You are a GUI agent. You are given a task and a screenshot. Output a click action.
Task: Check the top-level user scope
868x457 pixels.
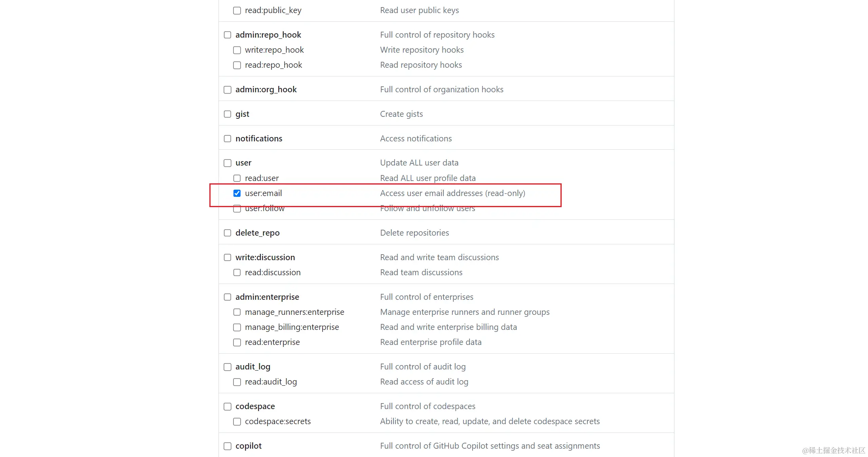228,163
